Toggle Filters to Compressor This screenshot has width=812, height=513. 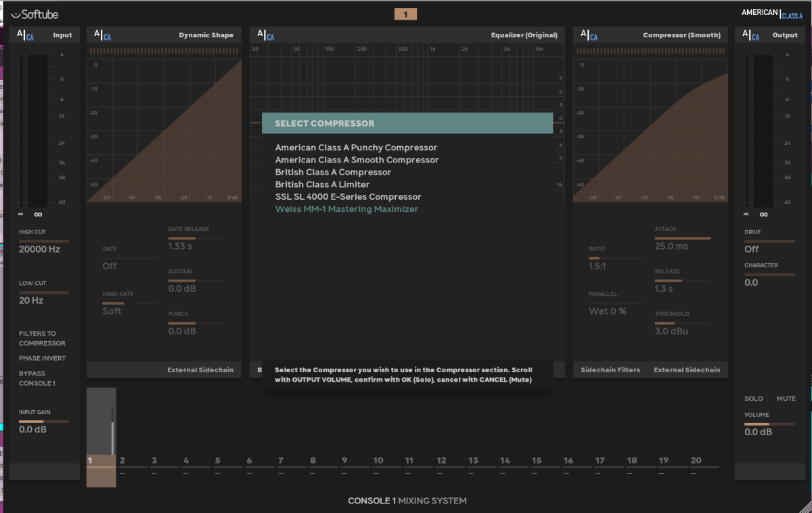point(42,338)
